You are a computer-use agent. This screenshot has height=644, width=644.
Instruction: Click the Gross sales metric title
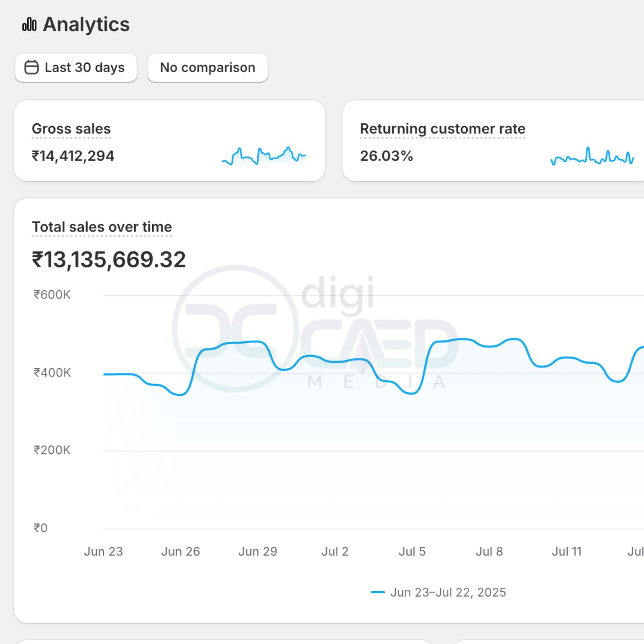point(71,129)
